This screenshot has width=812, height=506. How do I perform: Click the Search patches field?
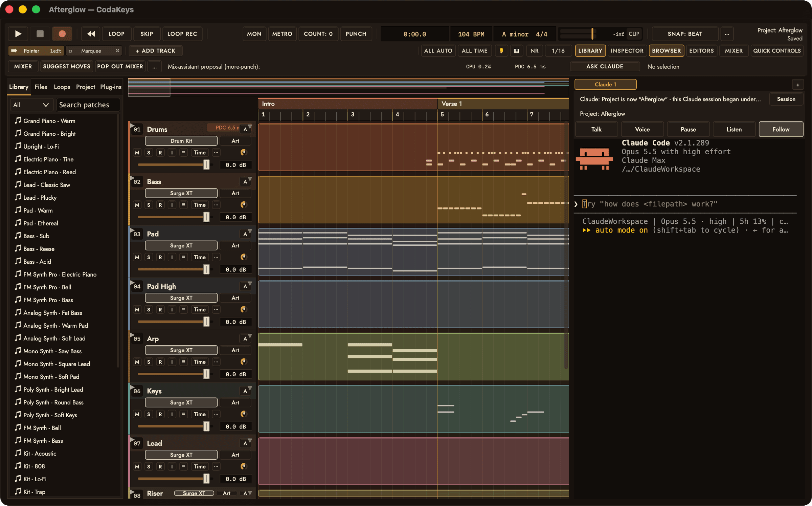[88, 105]
